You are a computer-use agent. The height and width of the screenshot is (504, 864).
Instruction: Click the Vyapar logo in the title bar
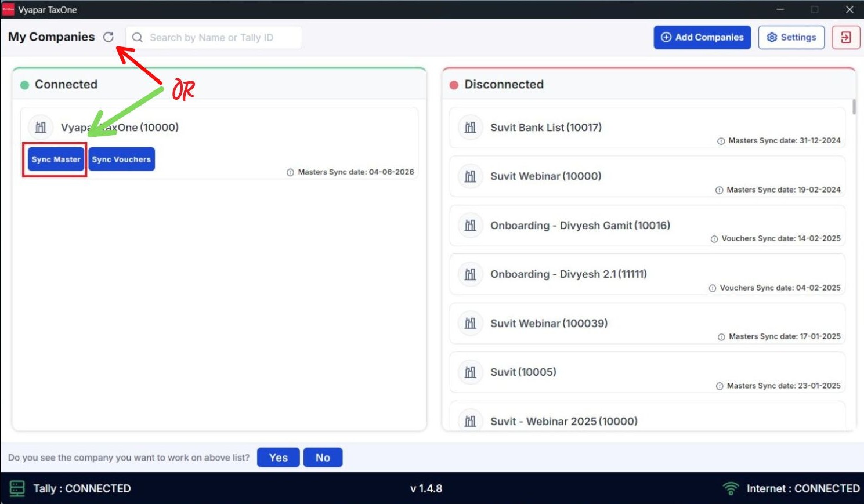[x=8, y=10]
